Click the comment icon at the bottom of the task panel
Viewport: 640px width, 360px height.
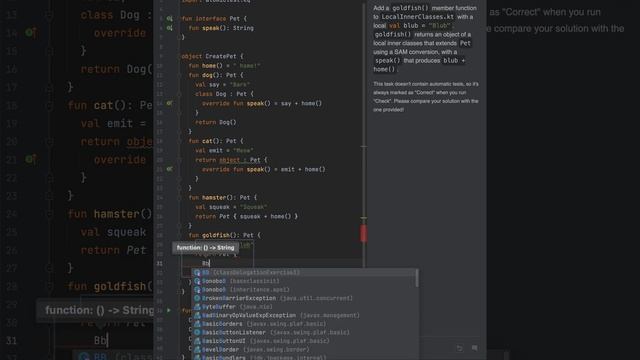(x=475, y=348)
